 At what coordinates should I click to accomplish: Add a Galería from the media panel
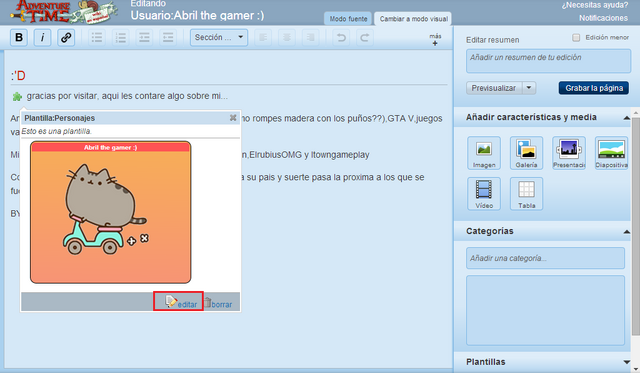[x=527, y=153]
